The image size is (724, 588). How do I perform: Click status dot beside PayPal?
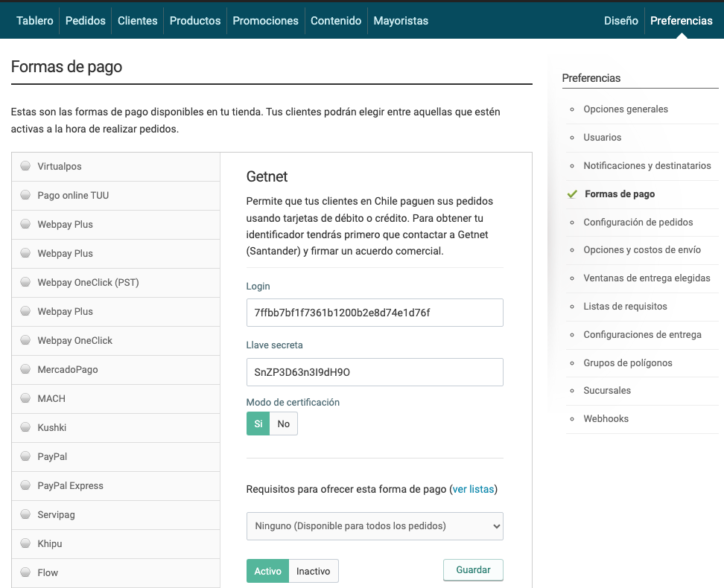(25, 456)
